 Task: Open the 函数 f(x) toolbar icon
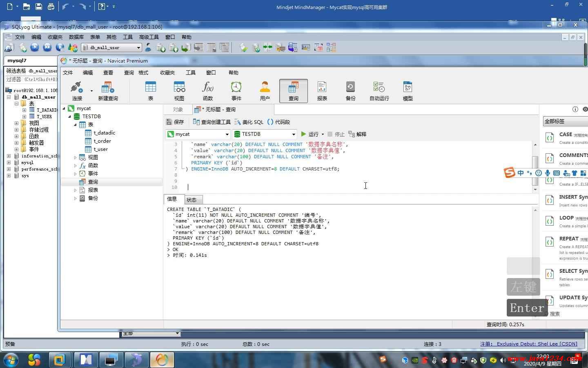point(208,91)
